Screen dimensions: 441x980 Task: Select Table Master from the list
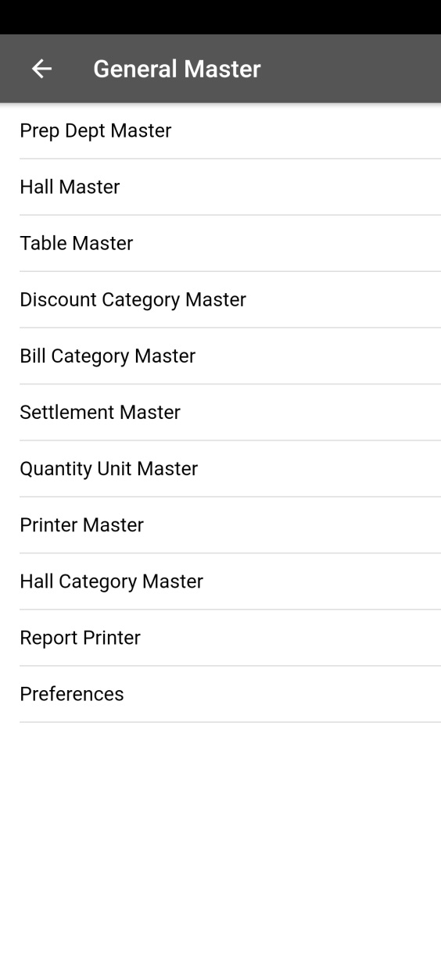[x=220, y=243]
